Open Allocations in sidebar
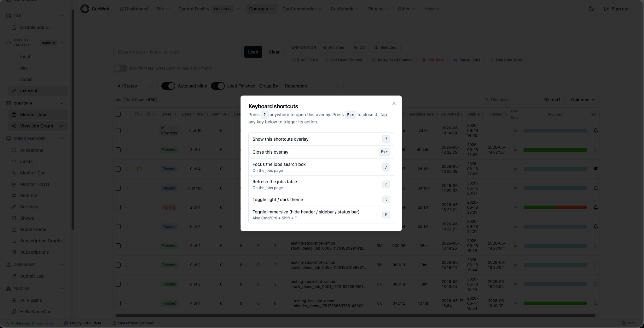The width and height of the screenshot is (644, 328). (x=38, y=150)
